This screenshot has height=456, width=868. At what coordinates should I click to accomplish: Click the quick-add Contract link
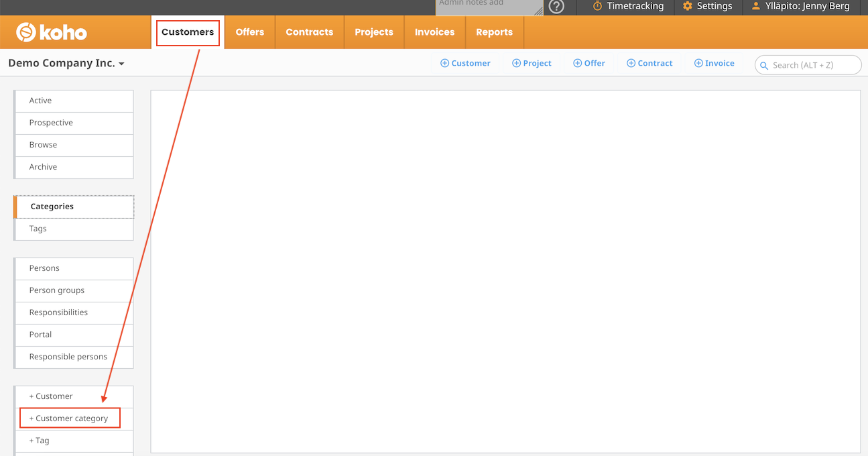click(649, 63)
